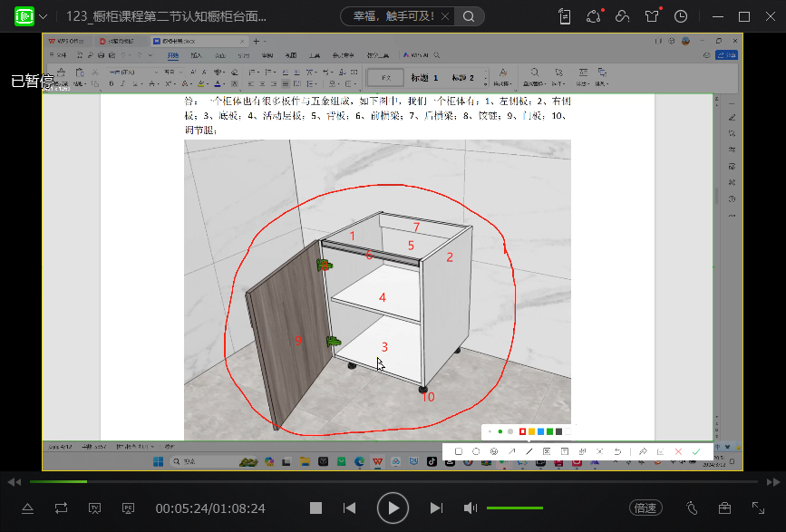
Task: Click the search box magnifier button
Action: click(x=468, y=16)
